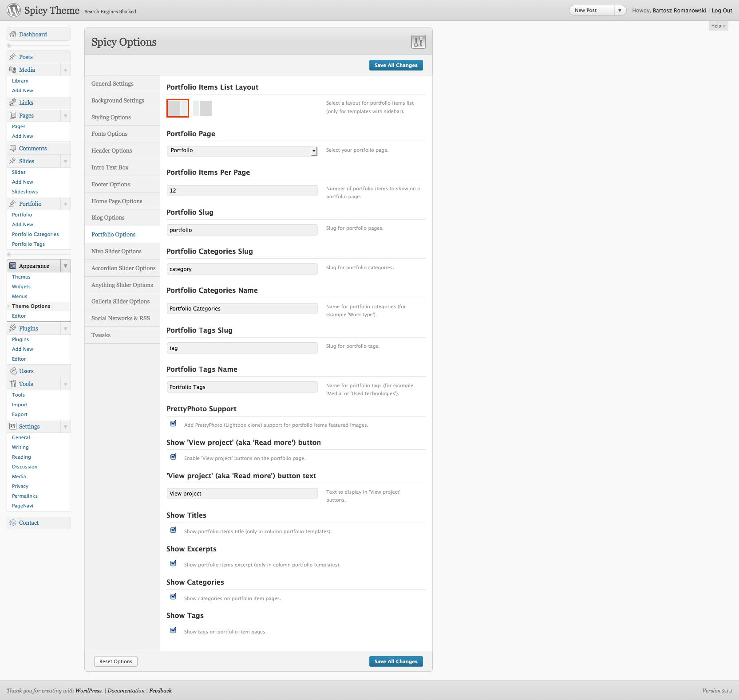Click the Users icon in sidebar
739x700 pixels.
tap(13, 371)
